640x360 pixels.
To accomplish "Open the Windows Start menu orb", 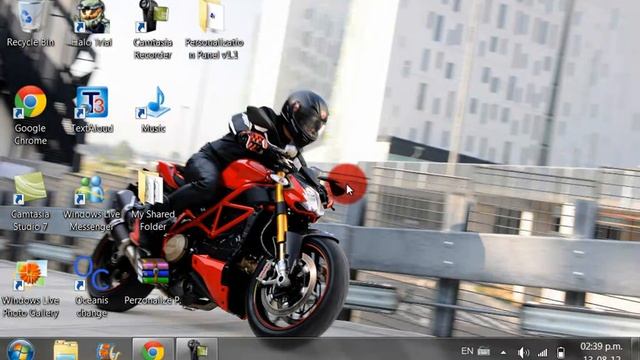I will pos(20,350).
